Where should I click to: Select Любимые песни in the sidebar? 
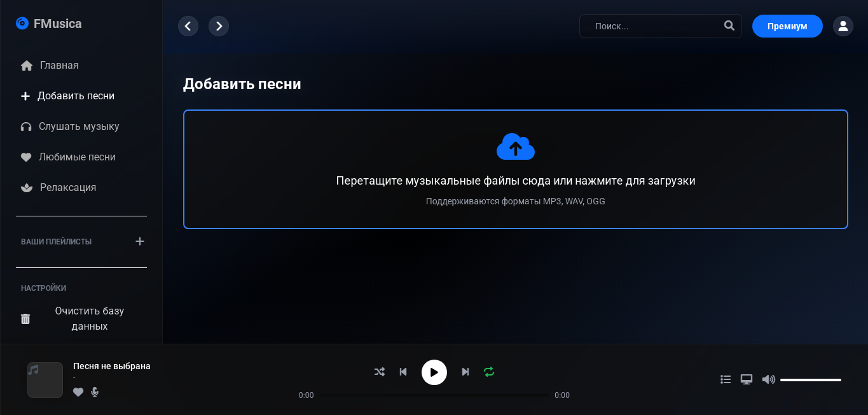pos(76,157)
